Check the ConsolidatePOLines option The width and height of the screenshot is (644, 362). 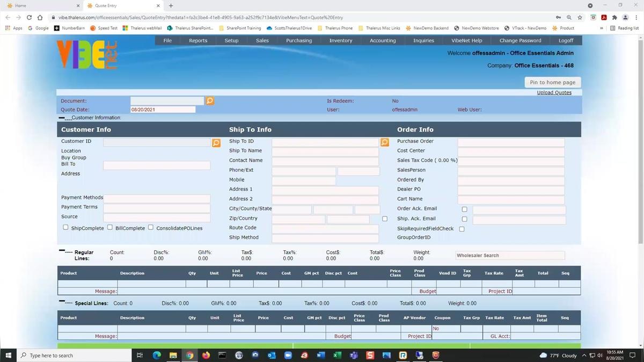point(151,227)
